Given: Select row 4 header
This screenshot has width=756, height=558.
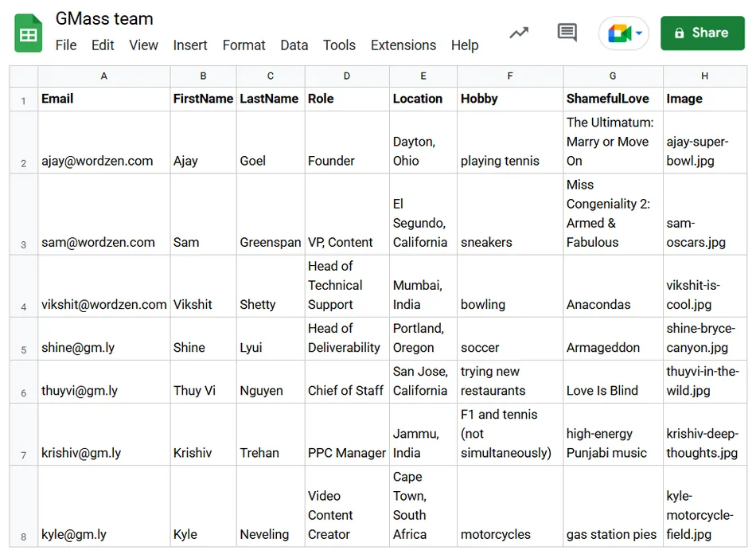Looking at the screenshot, I should pos(24,286).
